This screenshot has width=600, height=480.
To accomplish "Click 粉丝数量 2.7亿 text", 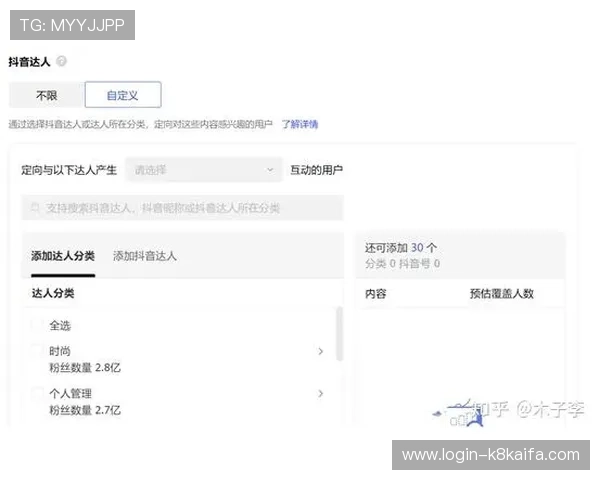I will (85, 410).
